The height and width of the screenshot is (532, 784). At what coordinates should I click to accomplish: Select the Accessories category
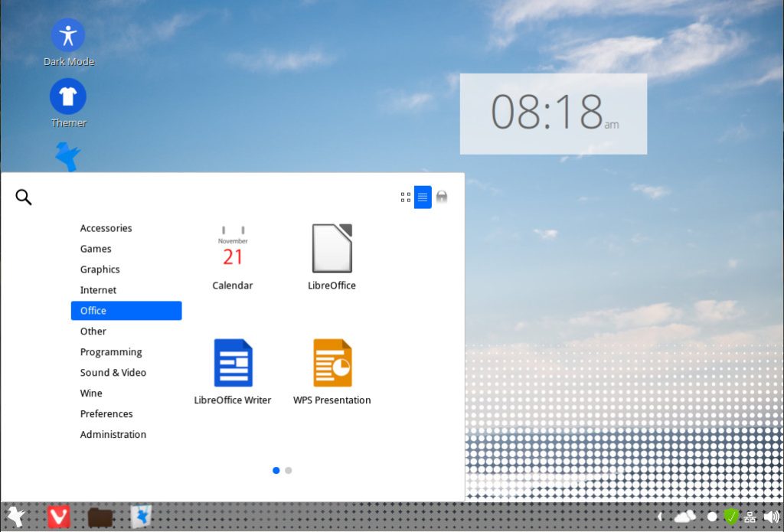(x=106, y=228)
